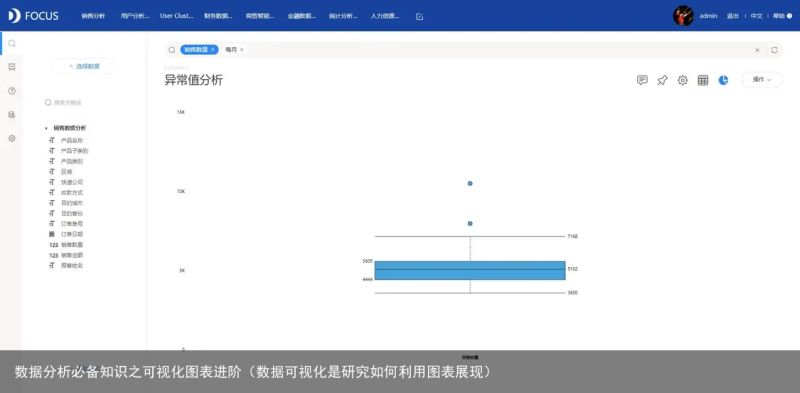Switch to table view icon
Screen dimensions: 800x393
[x=703, y=80]
